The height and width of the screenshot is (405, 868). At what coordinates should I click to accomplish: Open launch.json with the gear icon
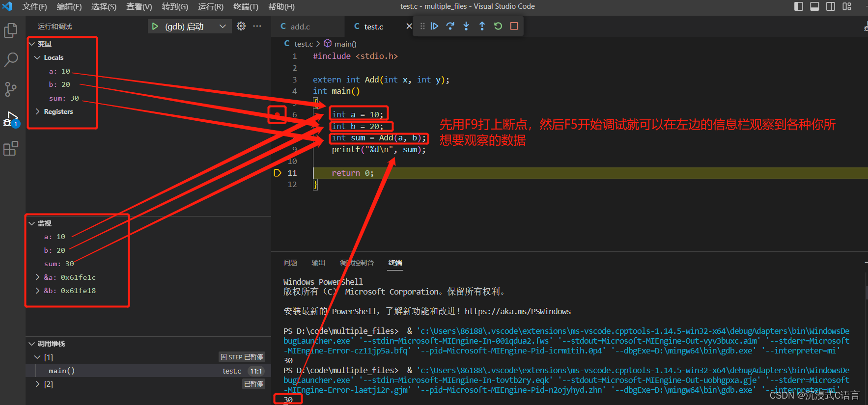tap(241, 27)
